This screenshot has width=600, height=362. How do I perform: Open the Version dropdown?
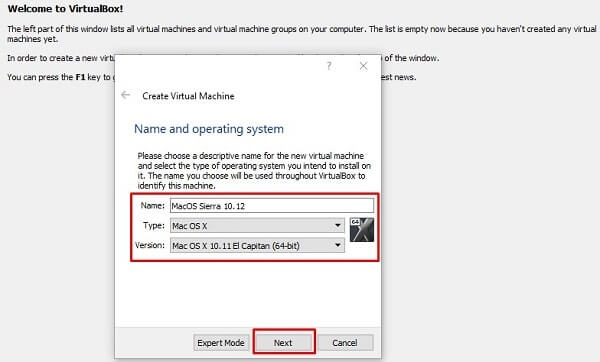(x=257, y=245)
